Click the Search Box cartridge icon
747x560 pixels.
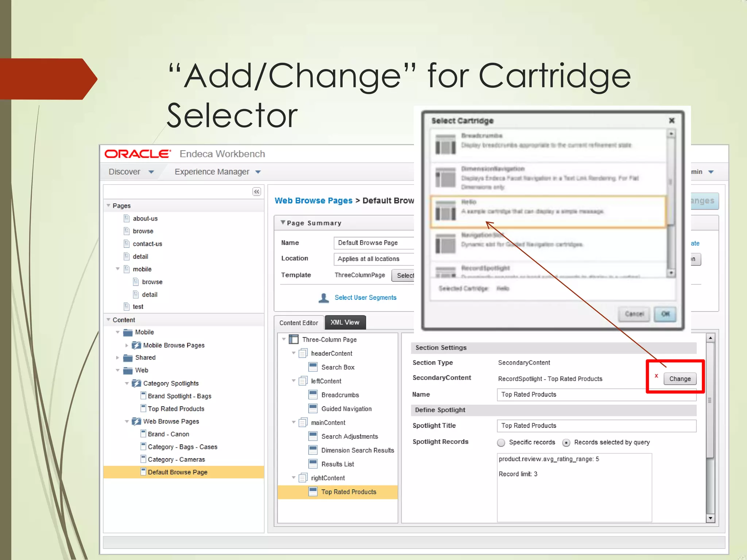point(313,367)
